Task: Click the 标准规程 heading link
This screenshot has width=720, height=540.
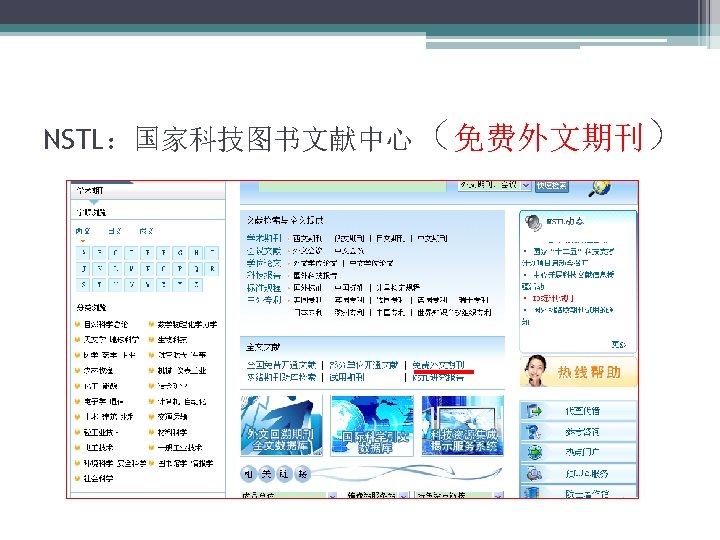Action: click(264, 287)
